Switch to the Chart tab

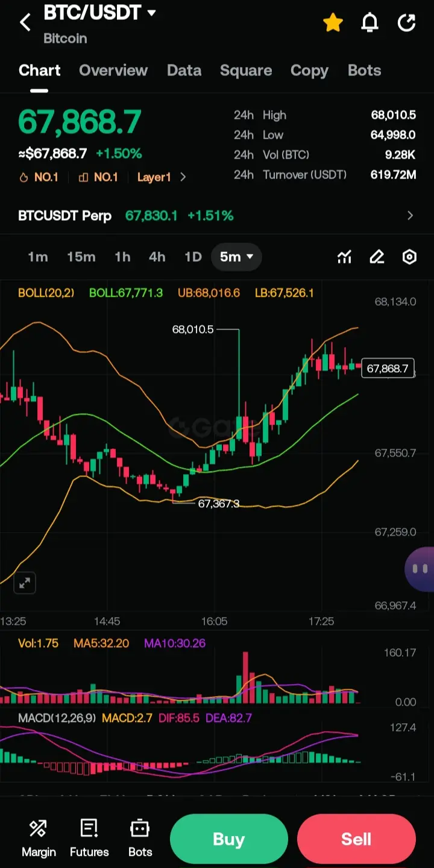click(40, 71)
